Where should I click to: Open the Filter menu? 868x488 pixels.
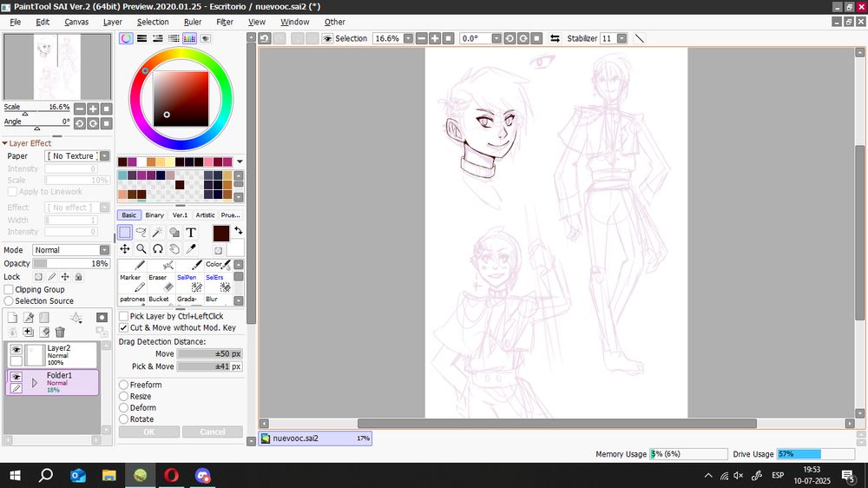point(225,22)
